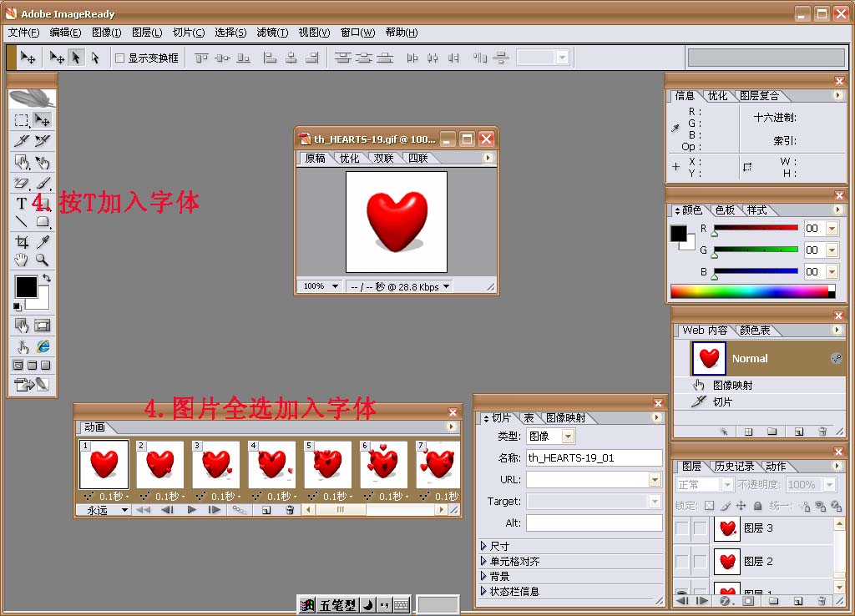Screen dimensions: 855x616
Task: Select the Hand tool
Action: (21, 260)
